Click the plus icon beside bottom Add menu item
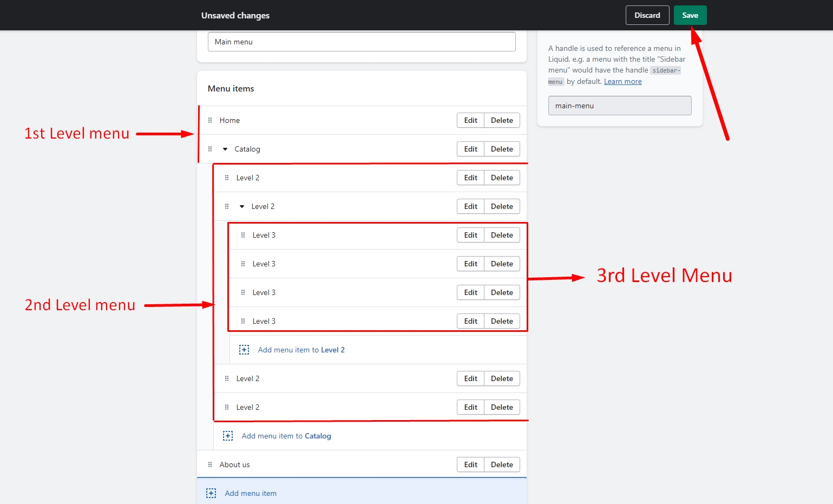This screenshot has width=833, height=504. tap(211, 493)
